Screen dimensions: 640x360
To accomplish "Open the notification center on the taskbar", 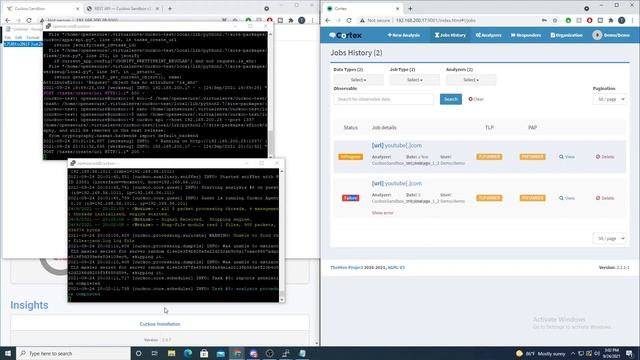I will pyautogui.click(x=629, y=353).
